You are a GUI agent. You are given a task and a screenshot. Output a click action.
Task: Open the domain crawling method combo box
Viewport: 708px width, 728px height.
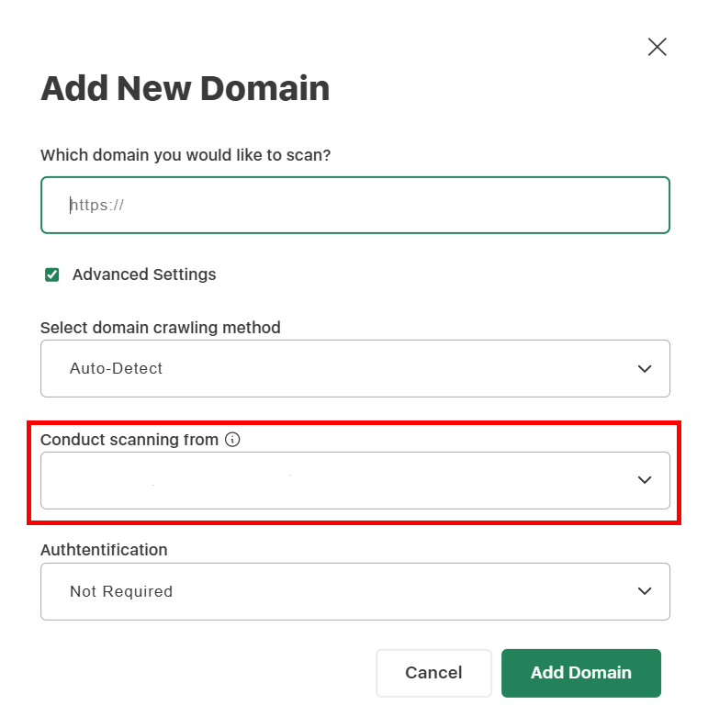tap(354, 369)
